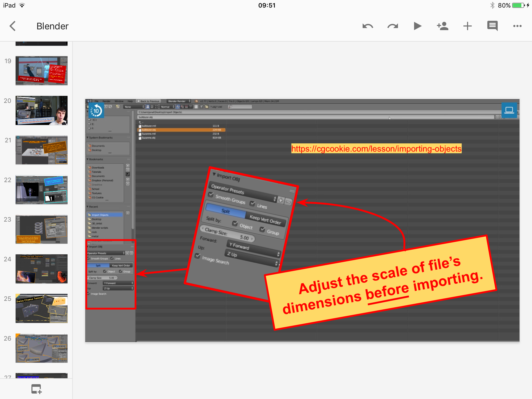532x399 pixels.
Task: Start slideshow with the play button
Action: click(417, 26)
